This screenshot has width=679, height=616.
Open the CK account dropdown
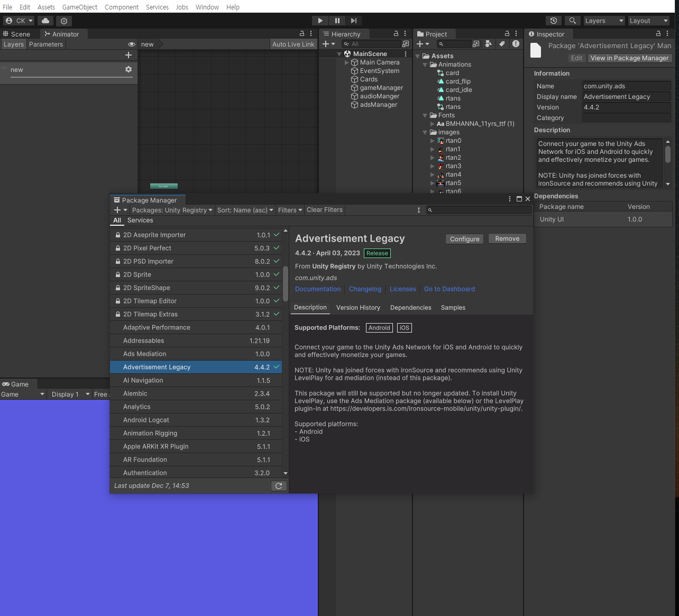19,21
